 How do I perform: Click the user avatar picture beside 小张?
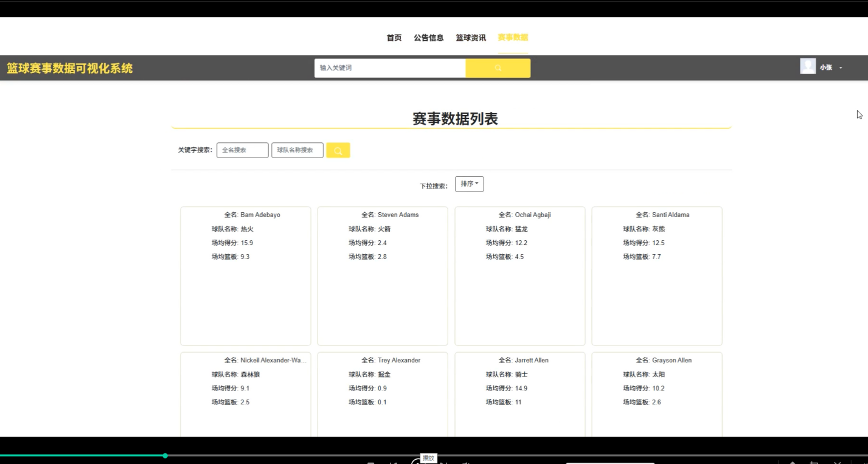[808, 66]
